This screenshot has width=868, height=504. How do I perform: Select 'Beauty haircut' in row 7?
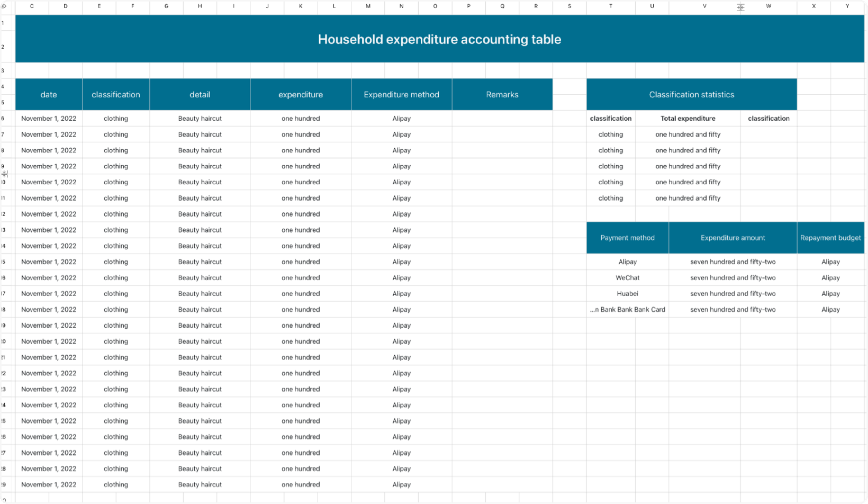[200, 134]
